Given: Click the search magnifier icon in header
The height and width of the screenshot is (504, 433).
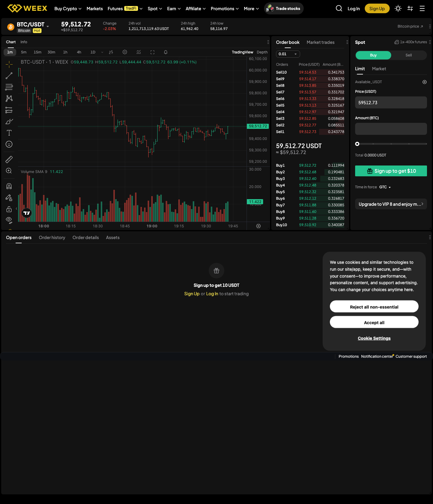Looking at the screenshot, I should [x=339, y=8].
